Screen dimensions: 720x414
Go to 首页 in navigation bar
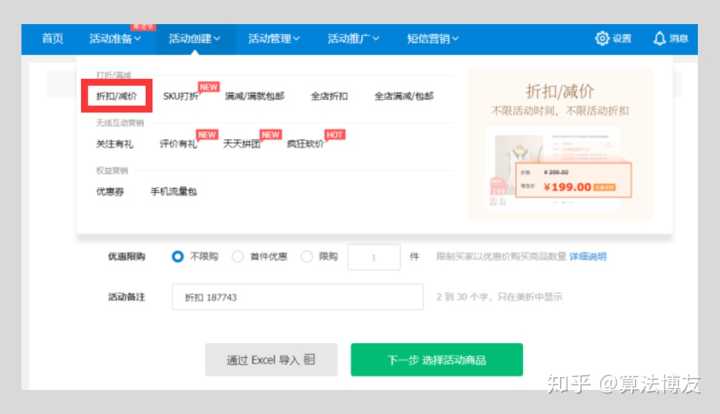(x=53, y=39)
